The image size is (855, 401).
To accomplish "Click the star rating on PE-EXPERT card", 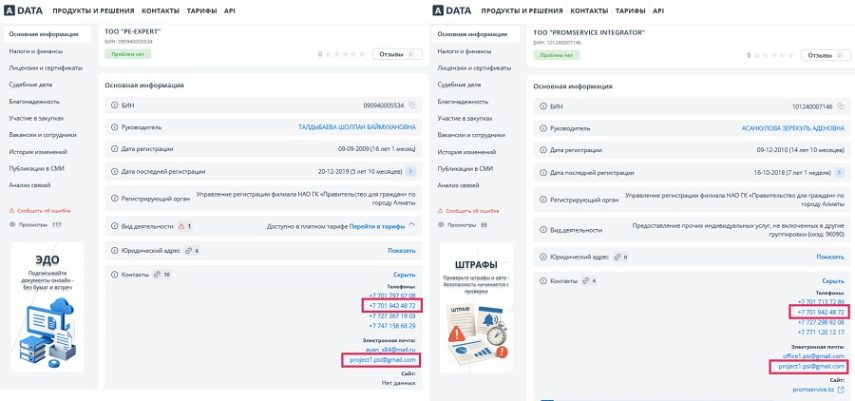I will (x=348, y=54).
